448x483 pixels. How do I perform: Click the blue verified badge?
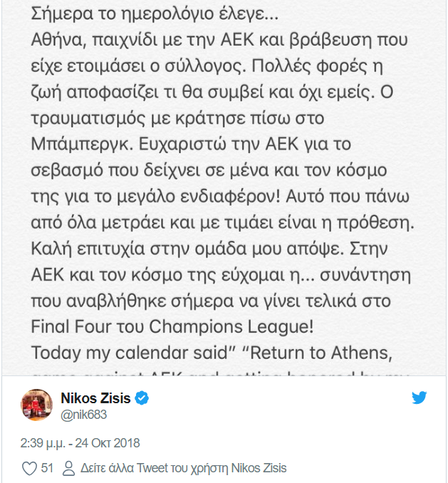pyautogui.click(x=142, y=398)
